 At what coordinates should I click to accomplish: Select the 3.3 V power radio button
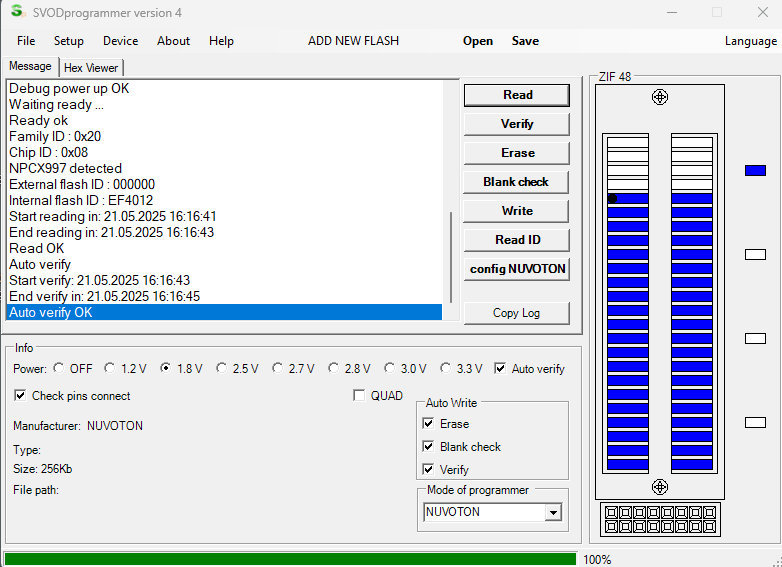click(447, 369)
